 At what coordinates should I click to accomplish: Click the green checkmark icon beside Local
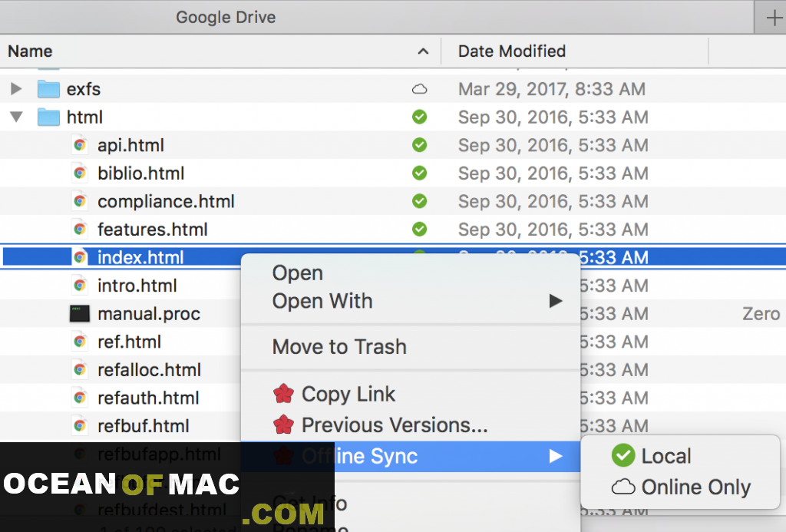click(623, 456)
